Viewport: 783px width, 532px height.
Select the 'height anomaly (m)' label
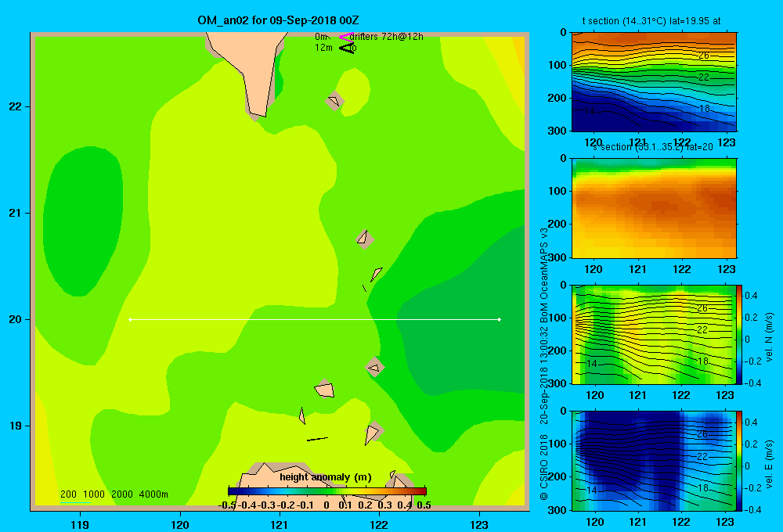point(326,477)
